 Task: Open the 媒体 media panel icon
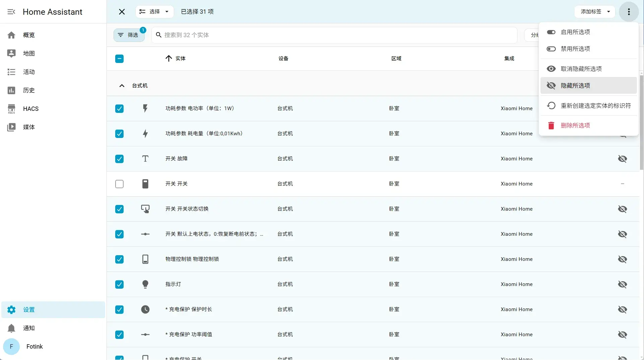[11, 127]
